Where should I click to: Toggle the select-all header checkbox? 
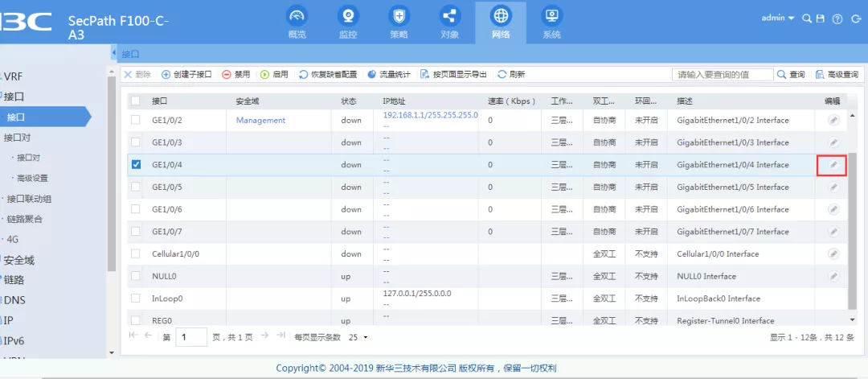(x=136, y=101)
